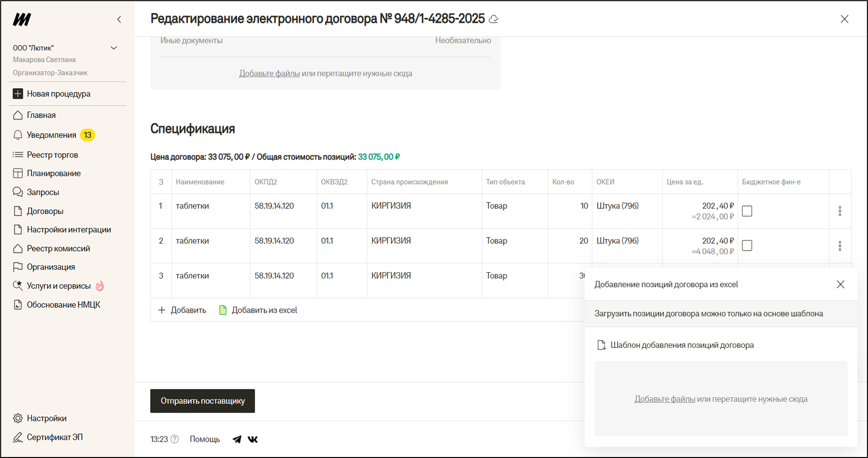Screen dimensions: 868x458
Task: Open the VK social link icon
Action: [253, 439]
